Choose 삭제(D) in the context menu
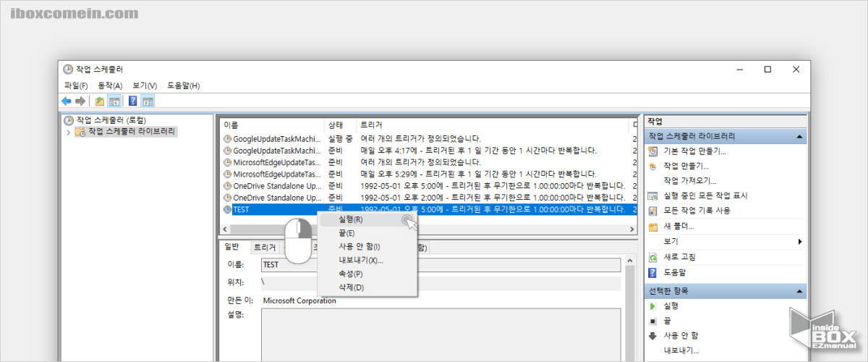 (367, 287)
